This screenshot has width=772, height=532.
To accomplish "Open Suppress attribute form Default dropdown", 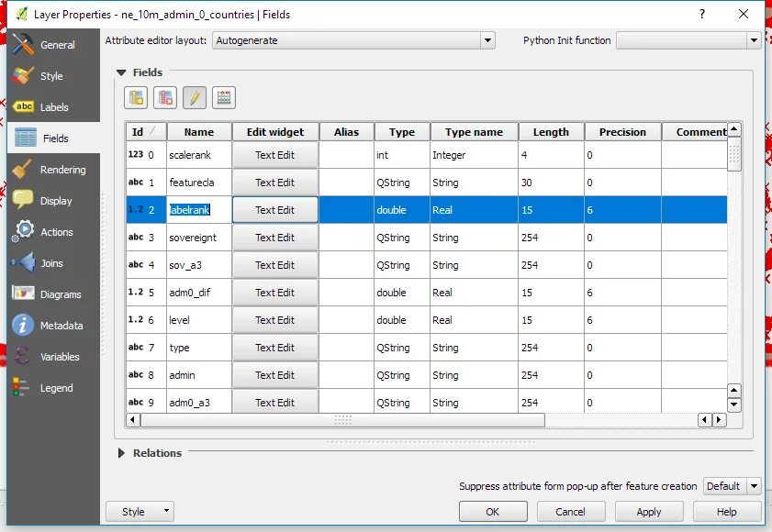I will point(733,486).
